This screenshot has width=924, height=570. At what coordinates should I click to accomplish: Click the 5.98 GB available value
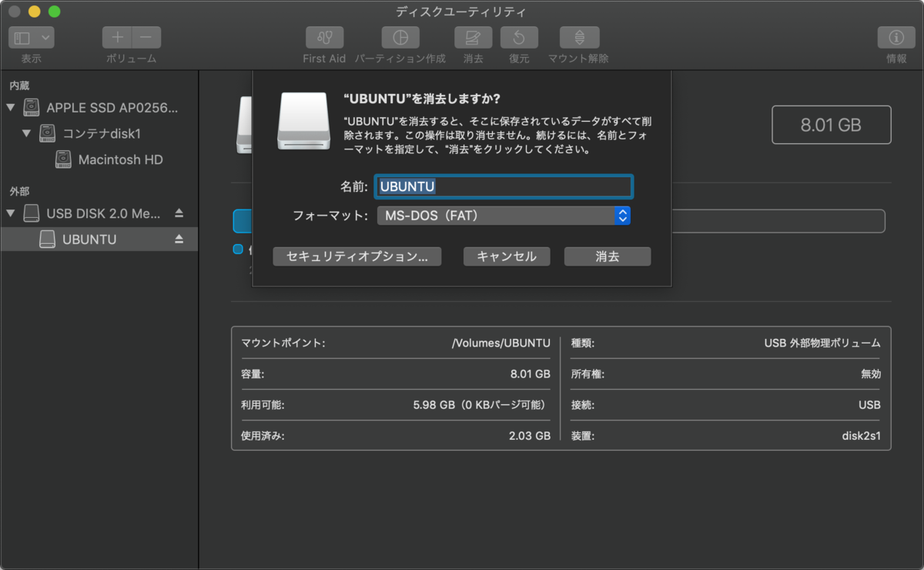point(481,405)
